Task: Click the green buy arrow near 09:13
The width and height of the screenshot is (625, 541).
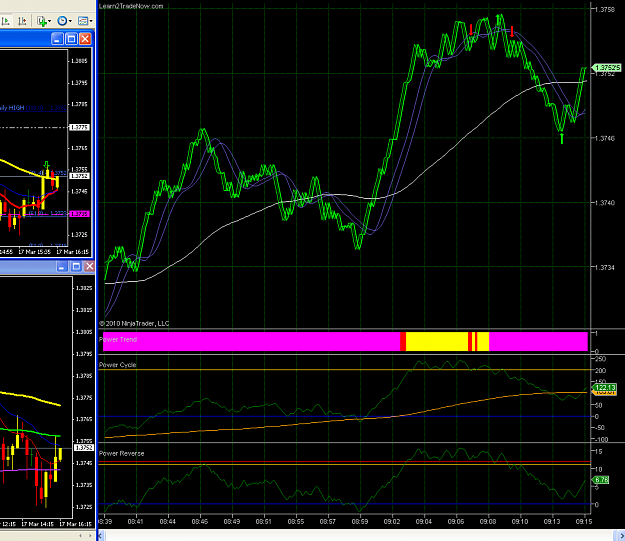Action: click(x=562, y=138)
